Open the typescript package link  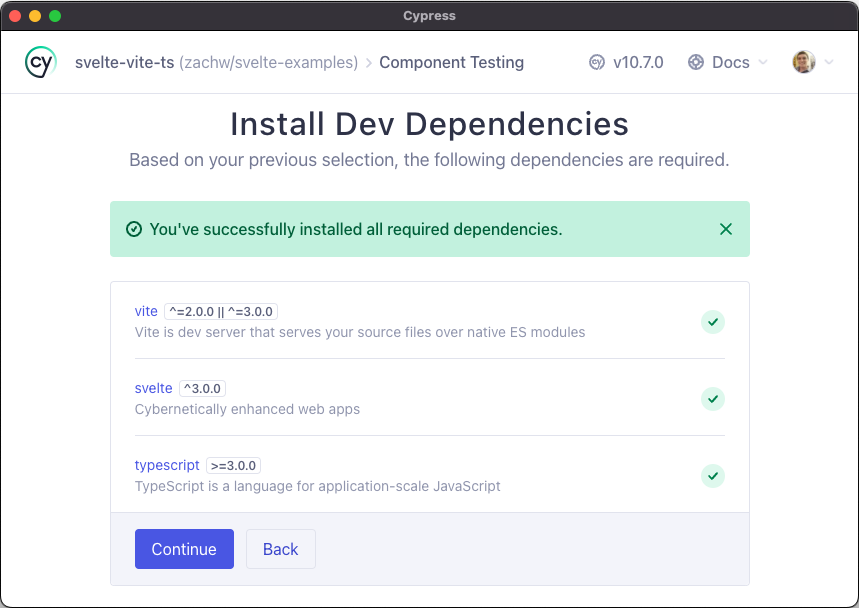167,465
